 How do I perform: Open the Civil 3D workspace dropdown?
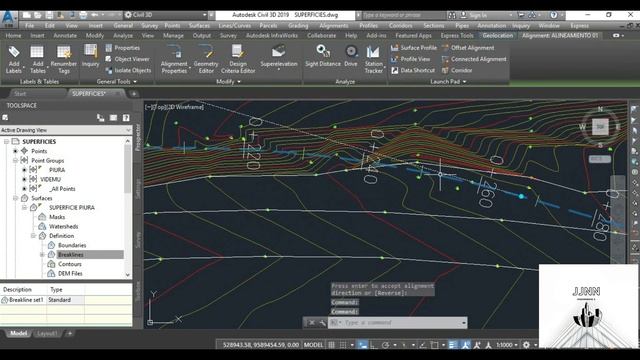click(x=165, y=15)
